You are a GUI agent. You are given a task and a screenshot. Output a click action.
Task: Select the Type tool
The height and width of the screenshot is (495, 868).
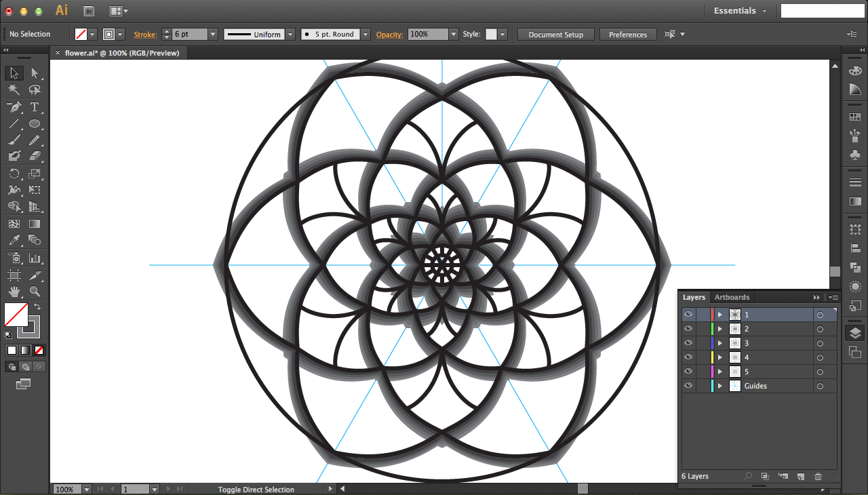point(35,107)
